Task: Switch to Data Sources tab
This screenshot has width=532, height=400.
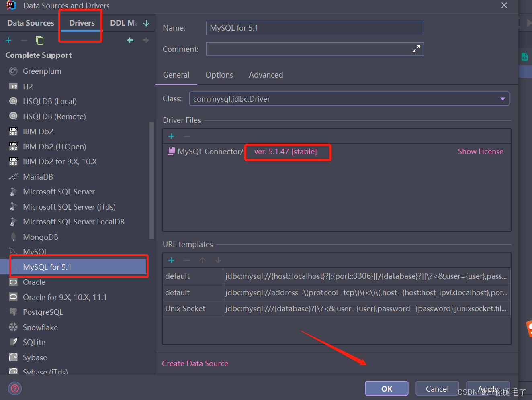Action: tap(31, 23)
